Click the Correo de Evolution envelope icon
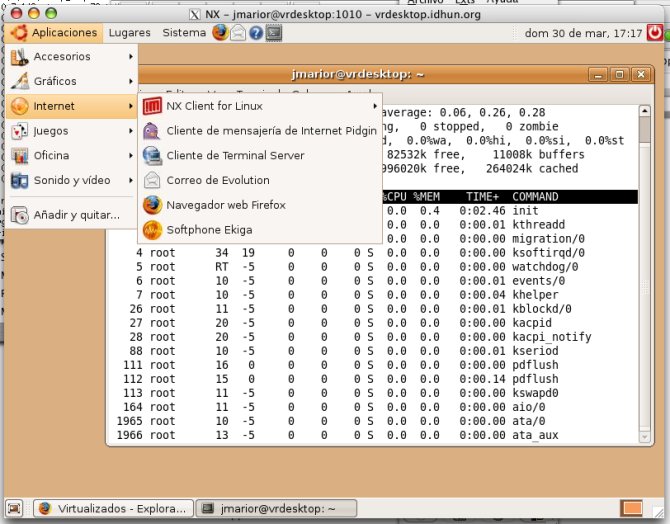Screen dimensions: 670x524 (152, 180)
